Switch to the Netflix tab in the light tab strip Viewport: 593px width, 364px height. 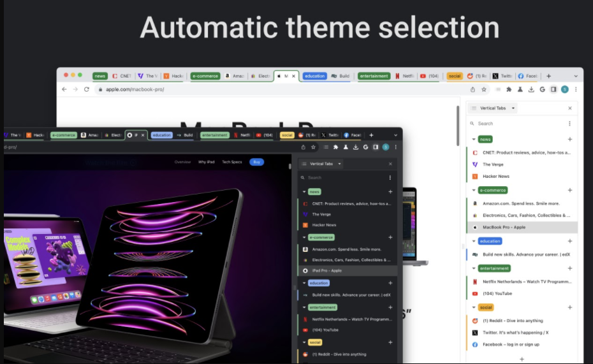point(404,76)
